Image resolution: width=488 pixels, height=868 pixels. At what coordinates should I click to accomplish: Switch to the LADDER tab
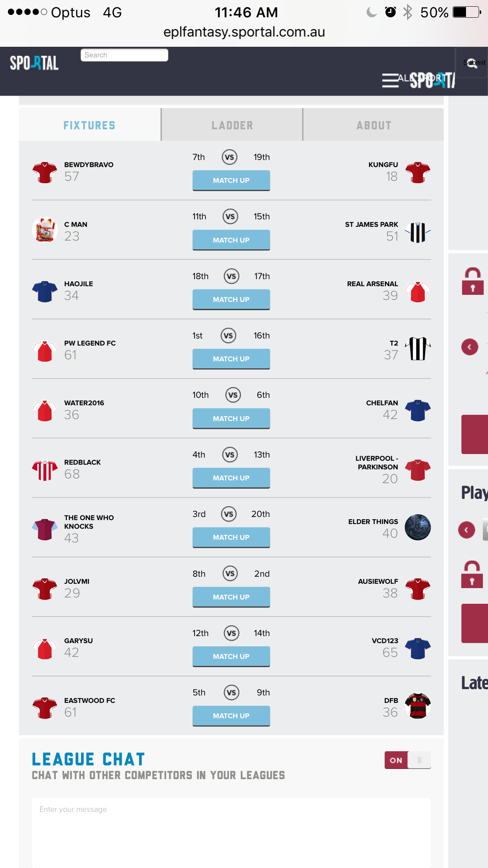232,125
